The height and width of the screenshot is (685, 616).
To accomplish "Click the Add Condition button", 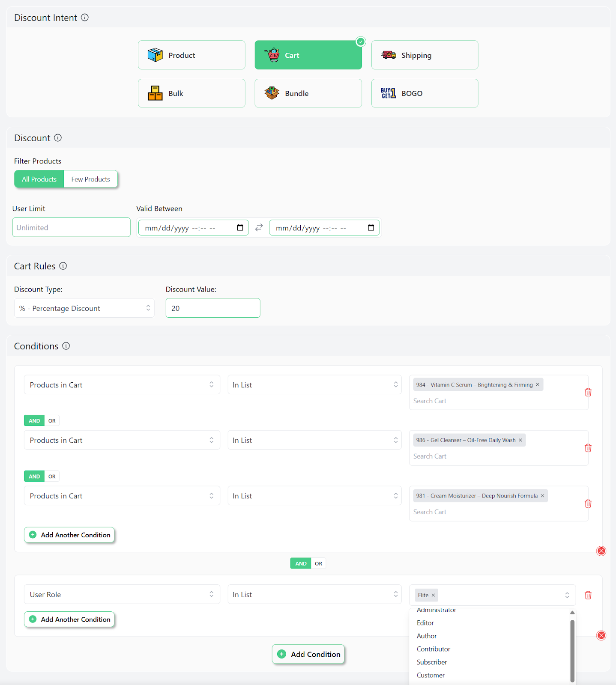I will (x=308, y=654).
